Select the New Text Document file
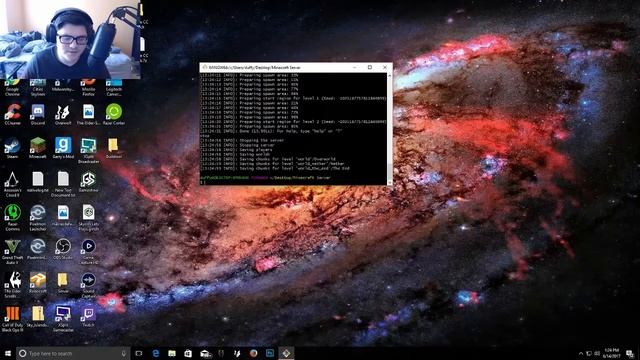640x360 pixels. 63,184
